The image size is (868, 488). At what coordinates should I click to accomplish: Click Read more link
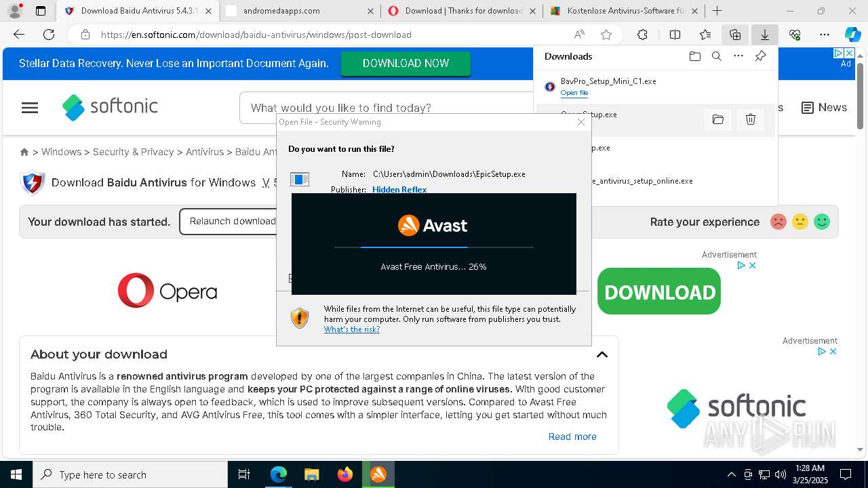coord(572,436)
